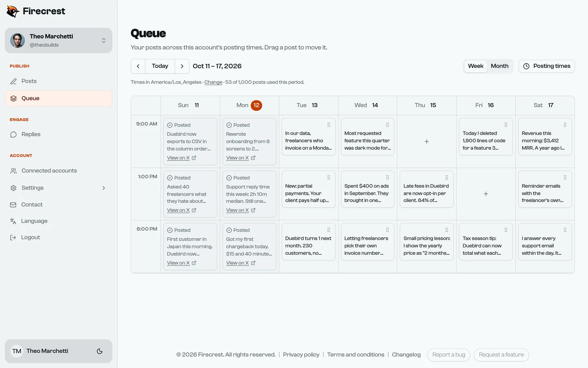Open Connected accounts
This screenshot has height=368, width=588.
[x=58, y=171]
